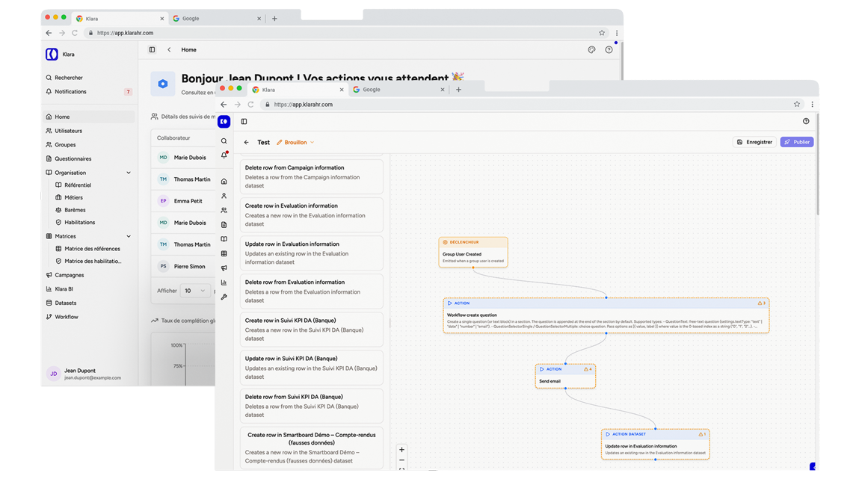Bookmark star in front window address bar

[x=796, y=104]
